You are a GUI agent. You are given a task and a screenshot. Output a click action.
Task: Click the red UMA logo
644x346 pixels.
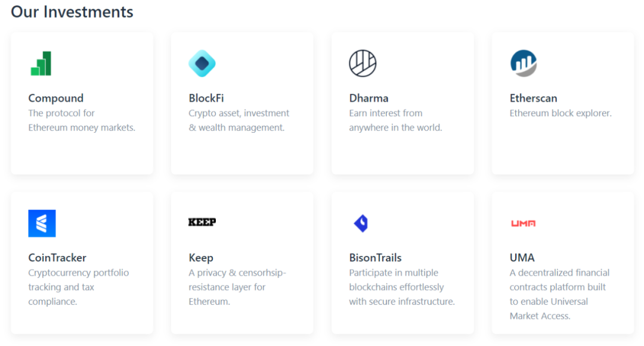click(524, 223)
